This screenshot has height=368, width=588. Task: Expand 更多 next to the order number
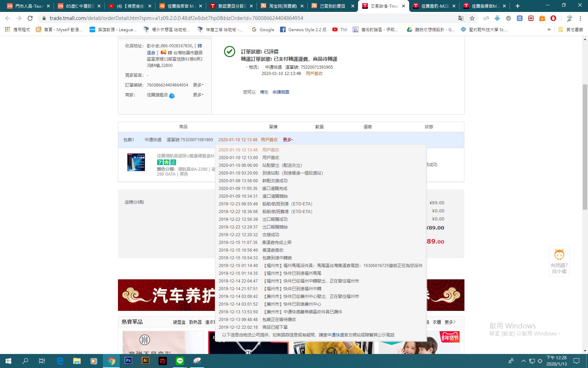tap(198, 85)
